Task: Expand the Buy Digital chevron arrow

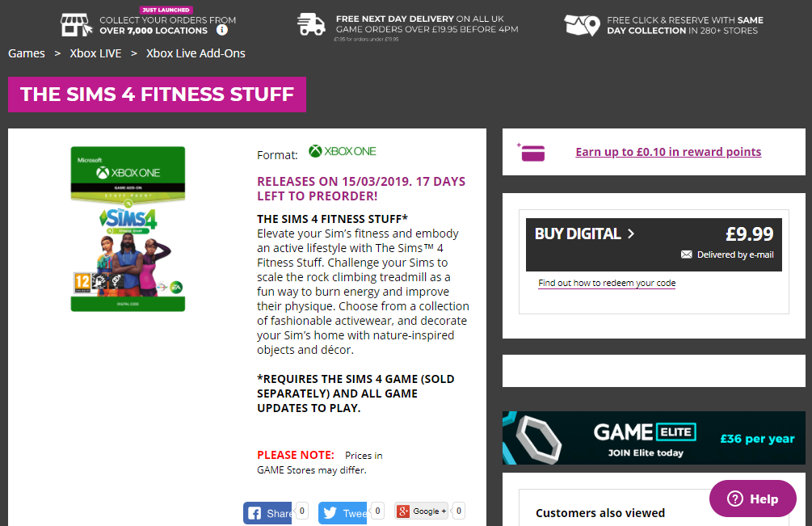Action: pyautogui.click(x=631, y=234)
